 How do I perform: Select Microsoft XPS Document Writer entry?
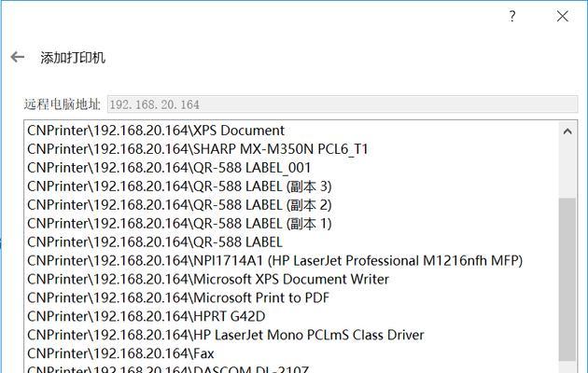click(x=208, y=280)
